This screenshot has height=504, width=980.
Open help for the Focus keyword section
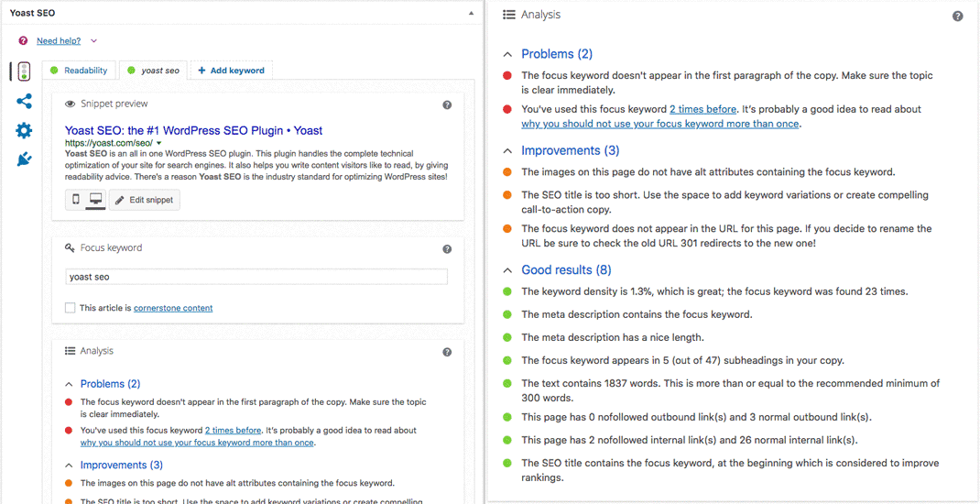click(x=447, y=249)
